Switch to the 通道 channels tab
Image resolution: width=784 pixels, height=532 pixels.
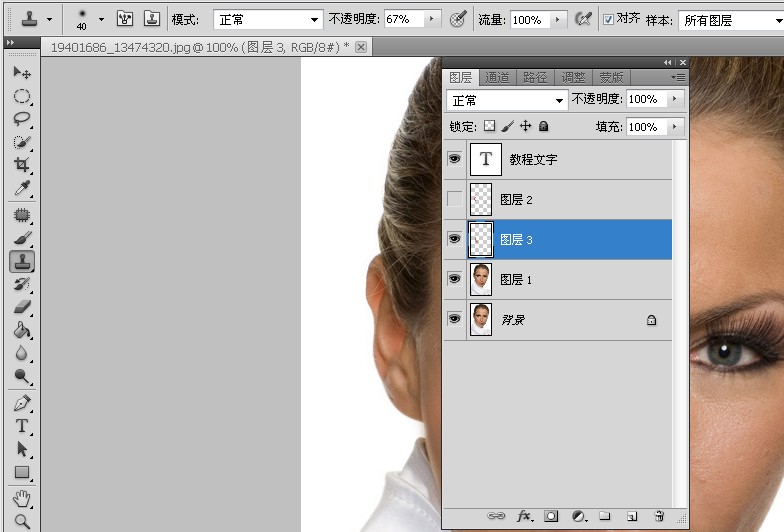[x=497, y=78]
